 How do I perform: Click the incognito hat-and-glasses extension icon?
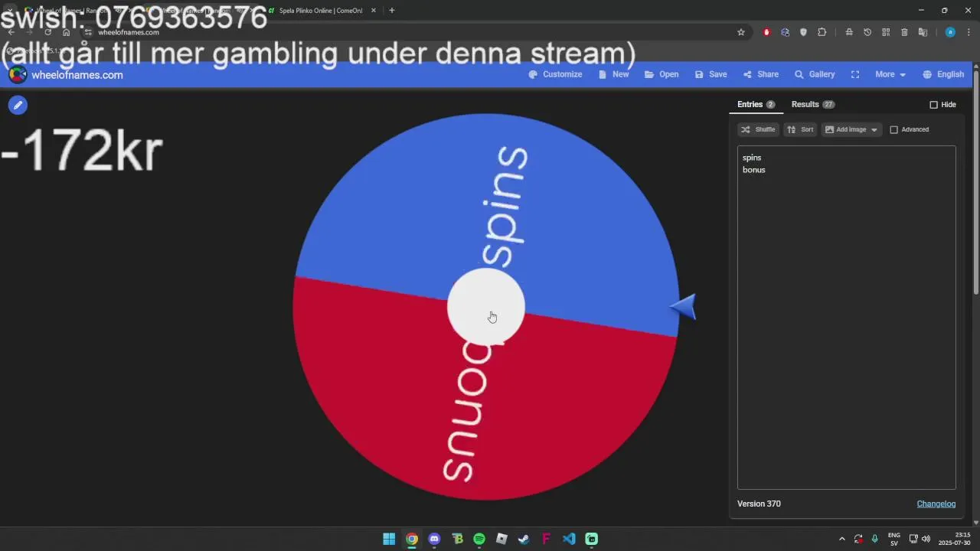coord(849,32)
